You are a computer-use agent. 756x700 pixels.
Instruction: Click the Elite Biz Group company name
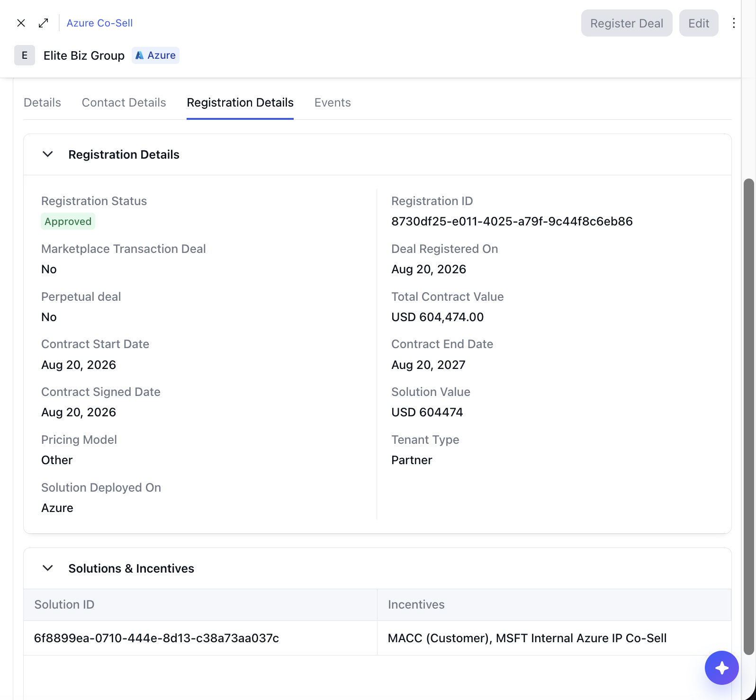(84, 55)
